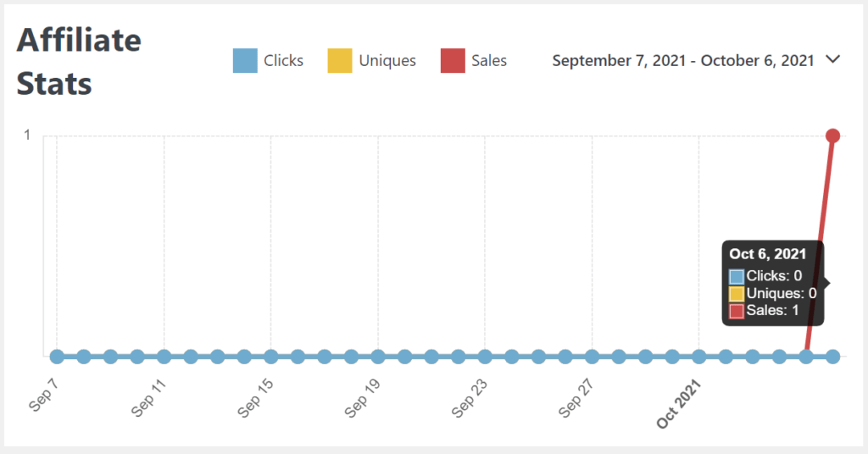
Task: Click the September 7 - October 6 date range
Action: (682, 61)
